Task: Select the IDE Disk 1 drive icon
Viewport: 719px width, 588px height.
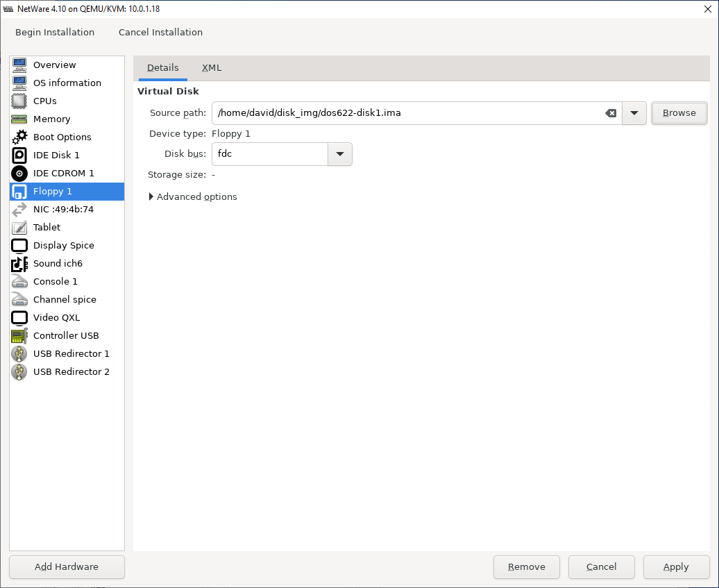Action: (19, 155)
